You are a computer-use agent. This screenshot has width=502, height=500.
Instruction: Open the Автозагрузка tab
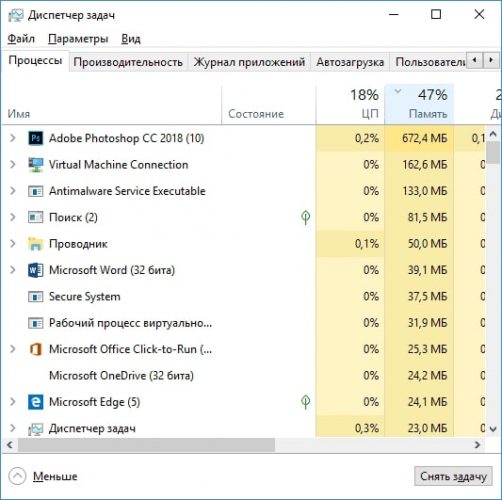pyautogui.click(x=350, y=62)
